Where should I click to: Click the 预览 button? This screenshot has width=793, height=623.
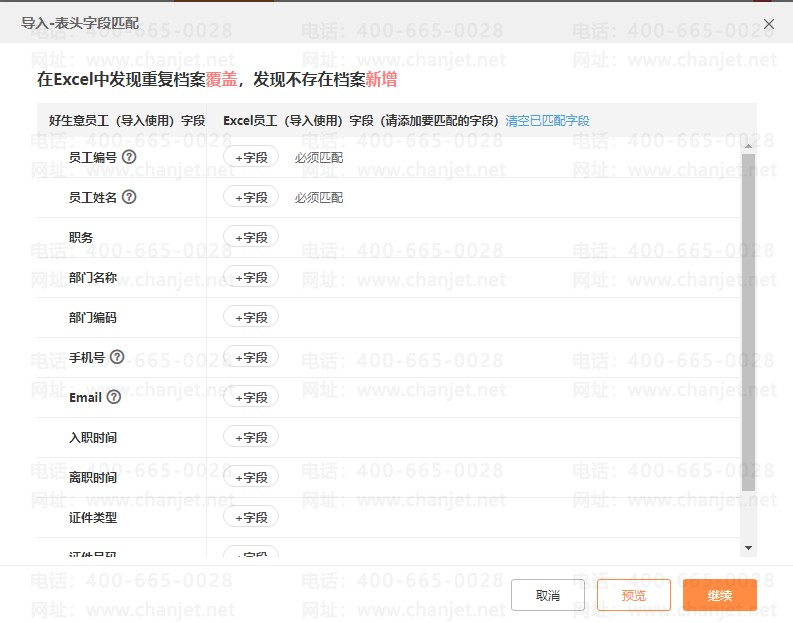634,595
